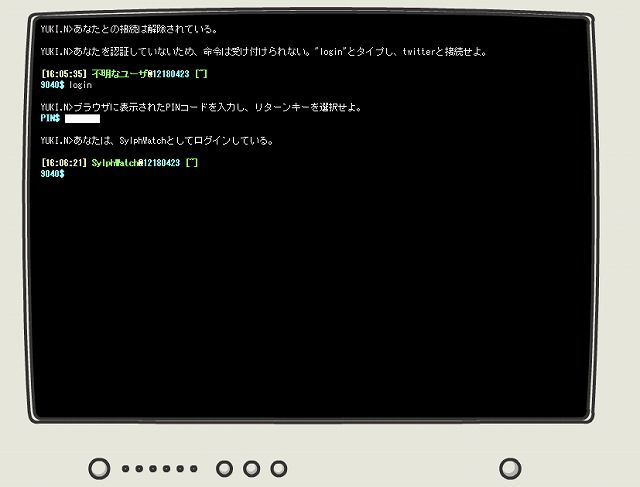This screenshot has height=487, width=640.
Task: Click the last small indicator dot in the row
Action: pyautogui.click(x=193, y=469)
